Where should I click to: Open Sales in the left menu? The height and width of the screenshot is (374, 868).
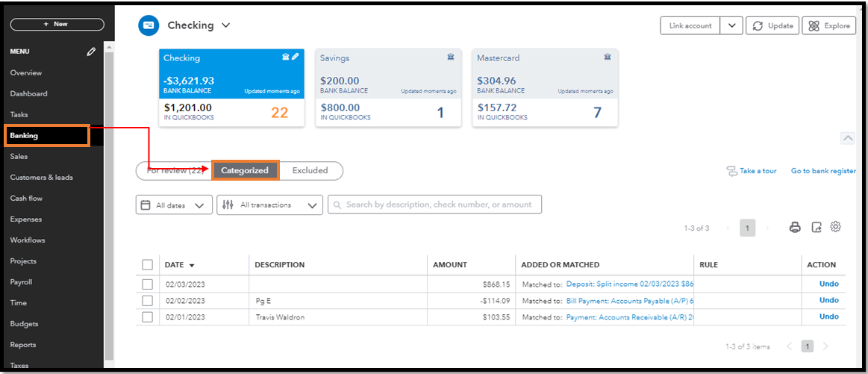19,157
